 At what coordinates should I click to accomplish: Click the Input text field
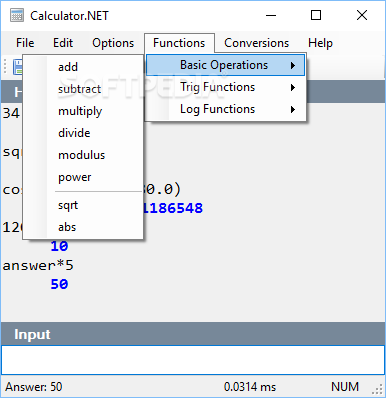click(193, 360)
